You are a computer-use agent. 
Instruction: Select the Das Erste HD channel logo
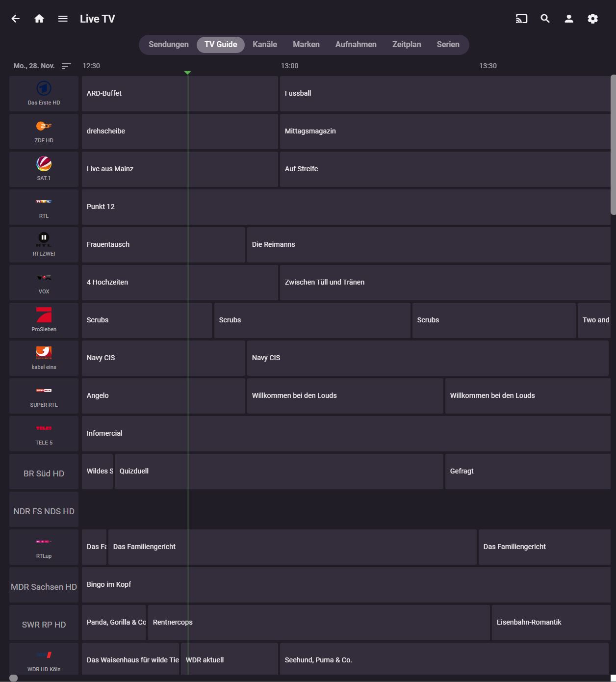[44, 89]
